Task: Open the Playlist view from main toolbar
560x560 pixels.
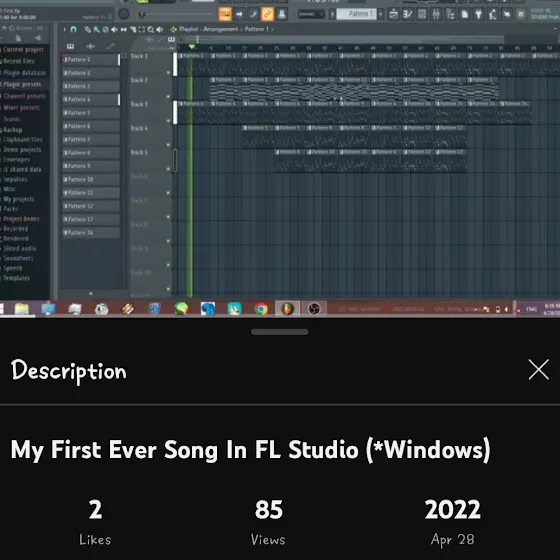Action: point(393,14)
